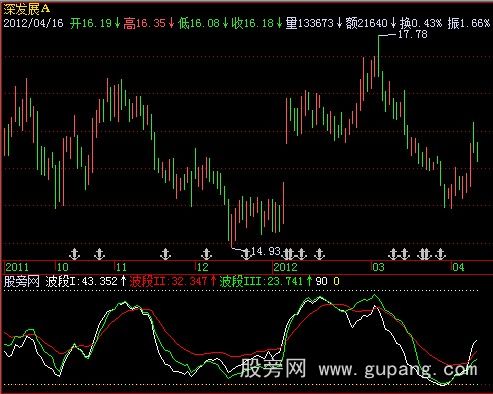Click the turnover rate 换0.43% value

[x=421, y=23]
